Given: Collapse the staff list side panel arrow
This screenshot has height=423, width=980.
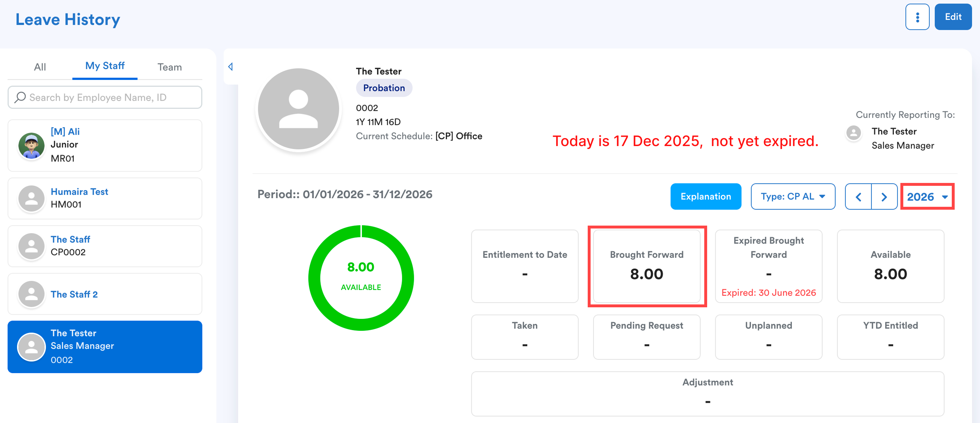Looking at the screenshot, I should point(230,67).
